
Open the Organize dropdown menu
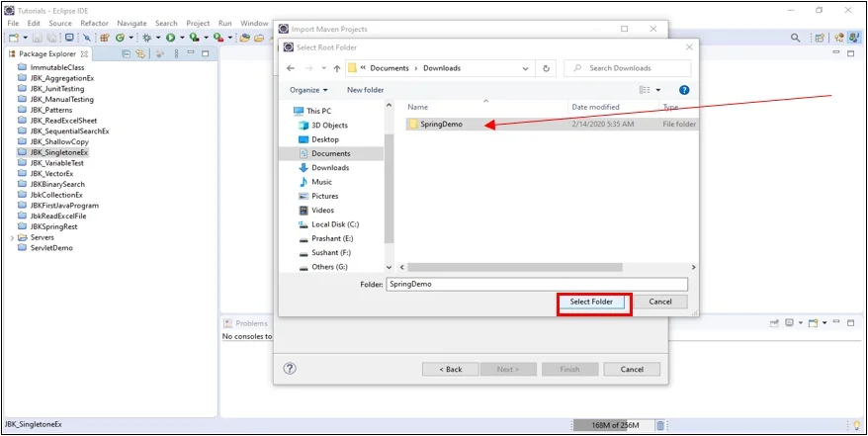(308, 90)
